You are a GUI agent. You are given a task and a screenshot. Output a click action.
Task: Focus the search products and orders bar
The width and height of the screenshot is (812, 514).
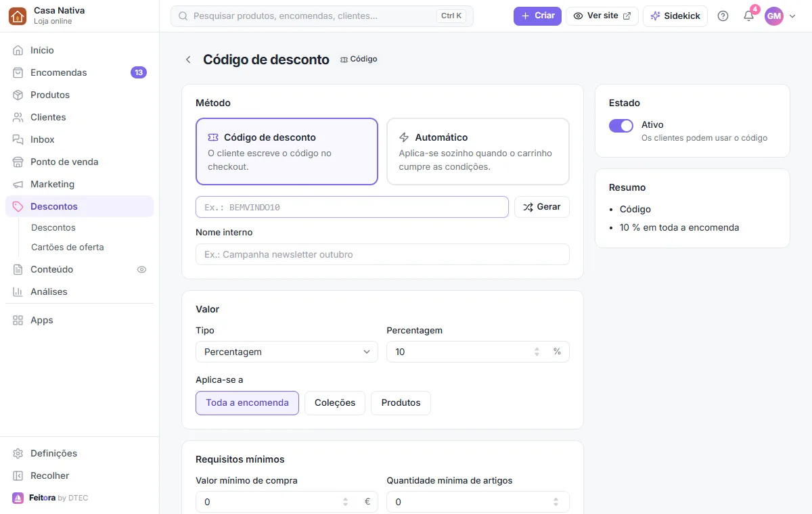tap(322, 16)
